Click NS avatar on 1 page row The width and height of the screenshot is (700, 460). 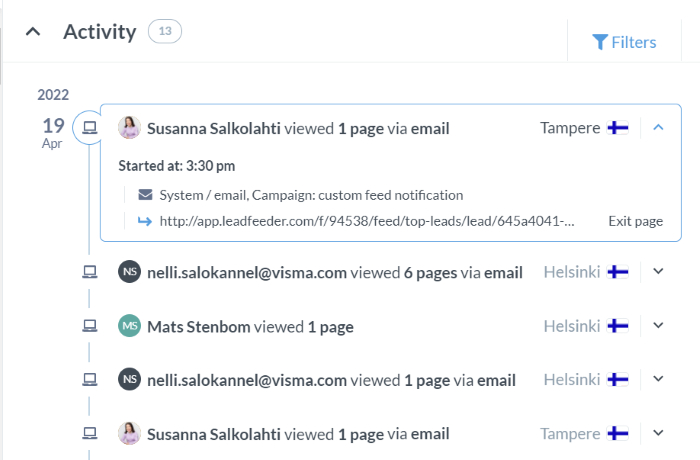[129, 380]
